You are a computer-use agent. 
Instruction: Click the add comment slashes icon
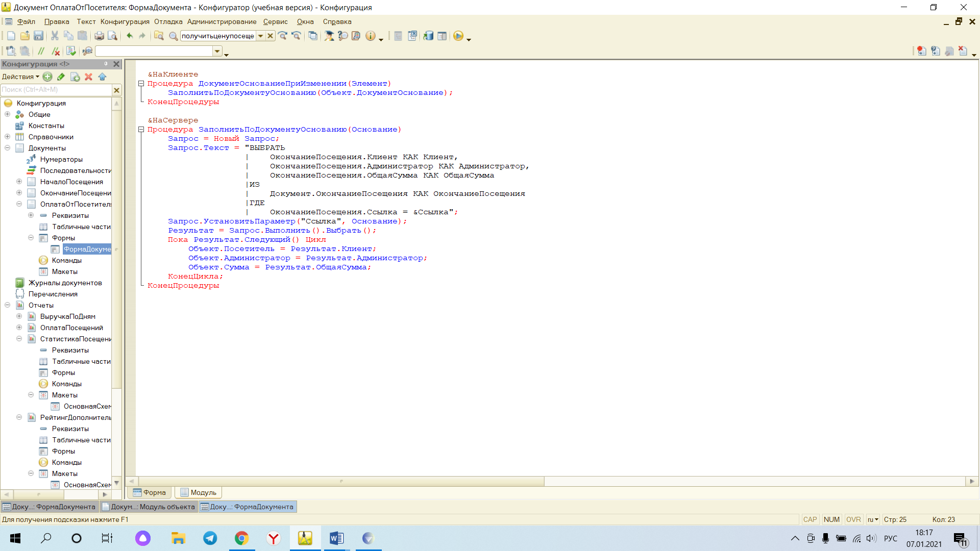41,51
